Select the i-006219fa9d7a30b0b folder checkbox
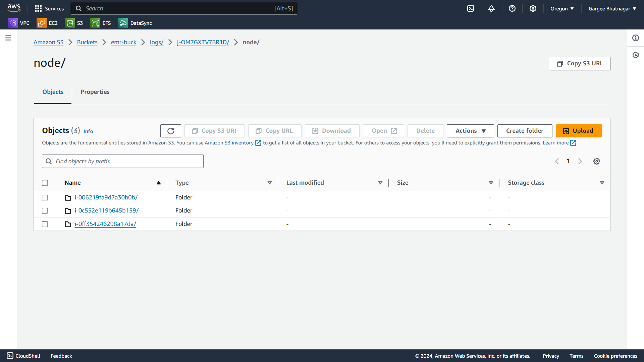644x362 pixels. 45,197
